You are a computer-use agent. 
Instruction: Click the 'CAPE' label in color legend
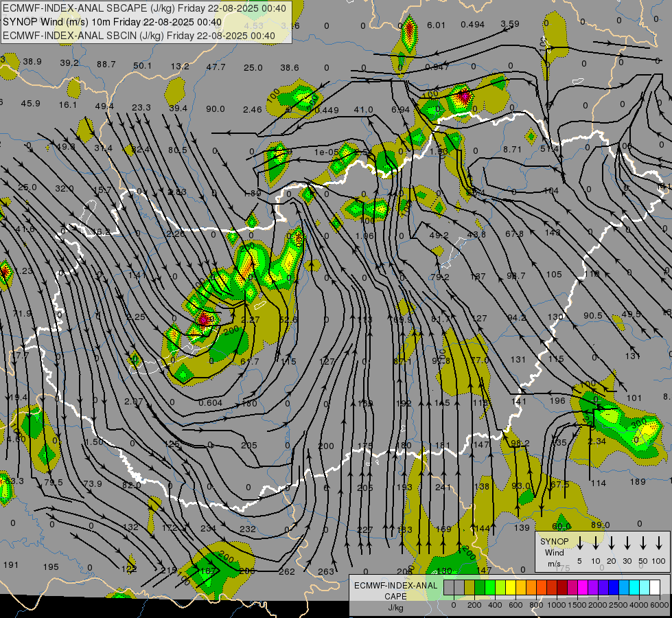[x=395, y=597]
